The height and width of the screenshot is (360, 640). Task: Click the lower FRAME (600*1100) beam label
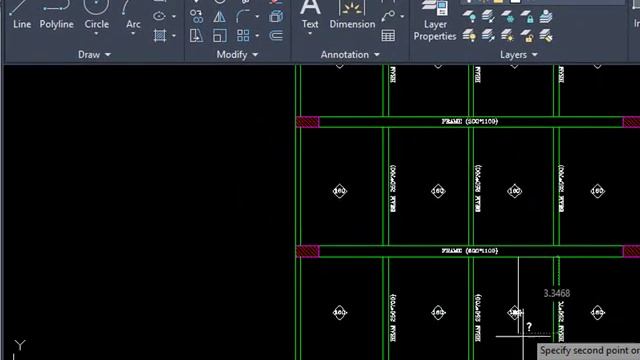pos(470,251)
